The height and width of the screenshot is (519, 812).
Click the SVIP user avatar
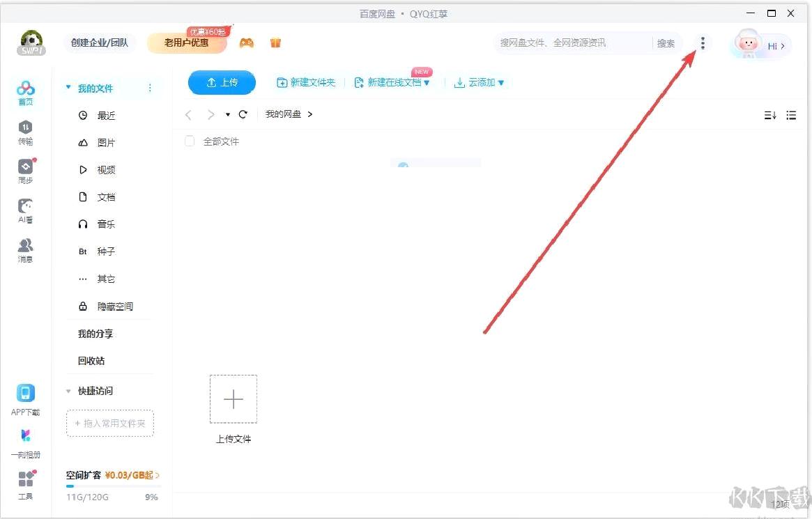pos(31,43)
